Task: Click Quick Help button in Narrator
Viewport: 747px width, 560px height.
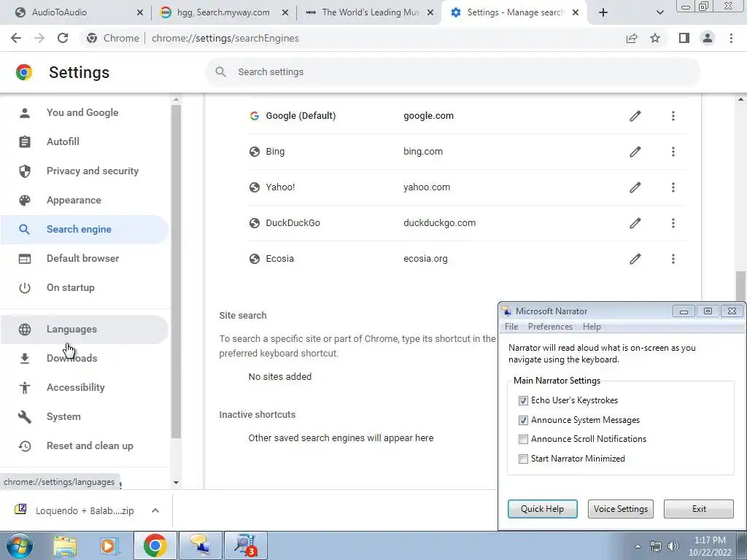Action: pyautogui.click(x=542, y=509)
